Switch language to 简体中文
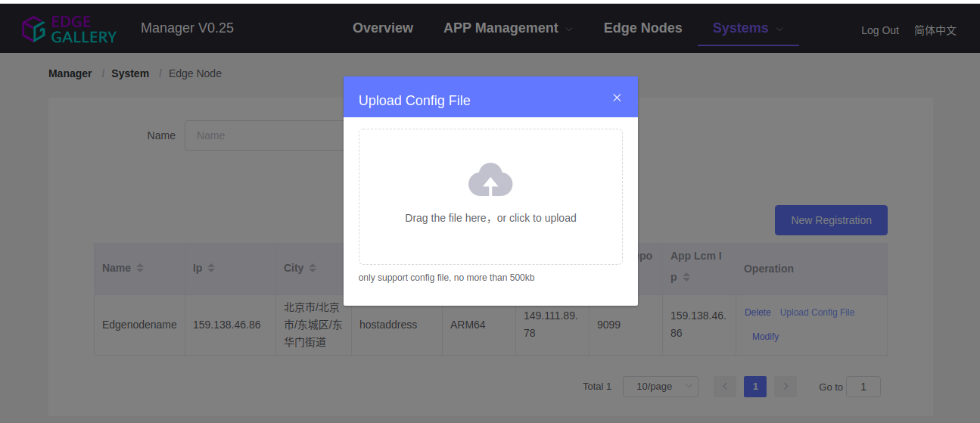 click(935, 30)
